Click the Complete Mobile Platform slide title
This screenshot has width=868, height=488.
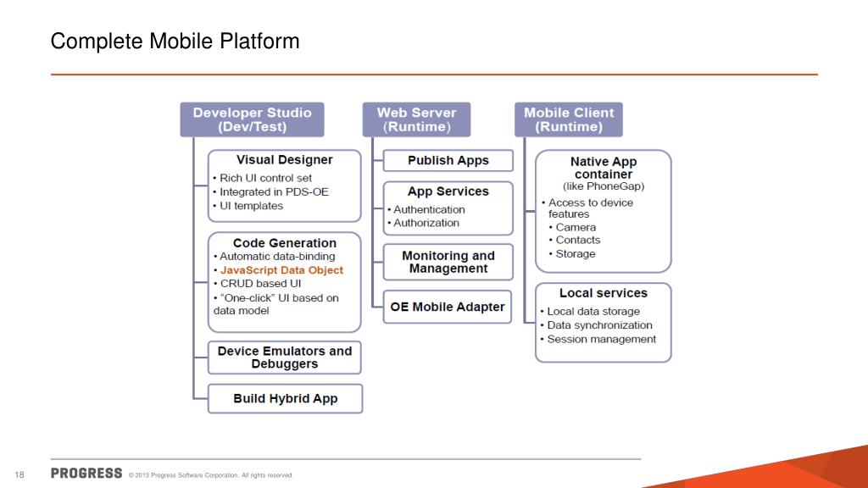point(175,41)
